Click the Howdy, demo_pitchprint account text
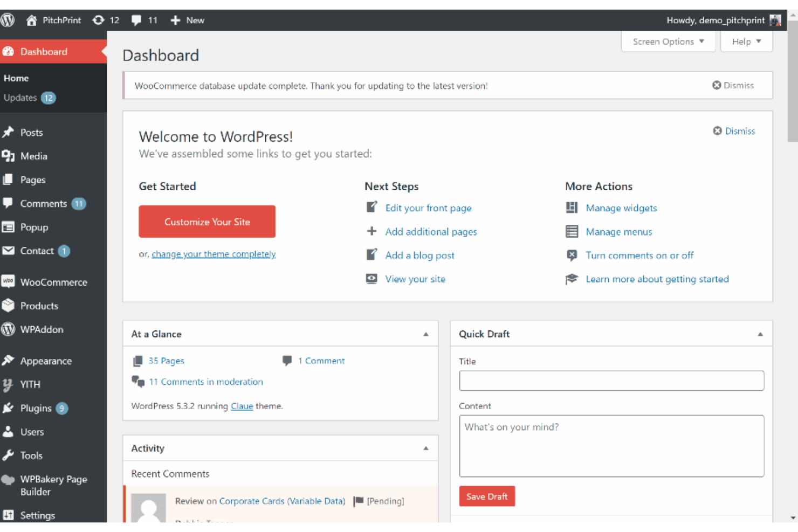The width and height of the screenshot is (798, 532). 716,20
